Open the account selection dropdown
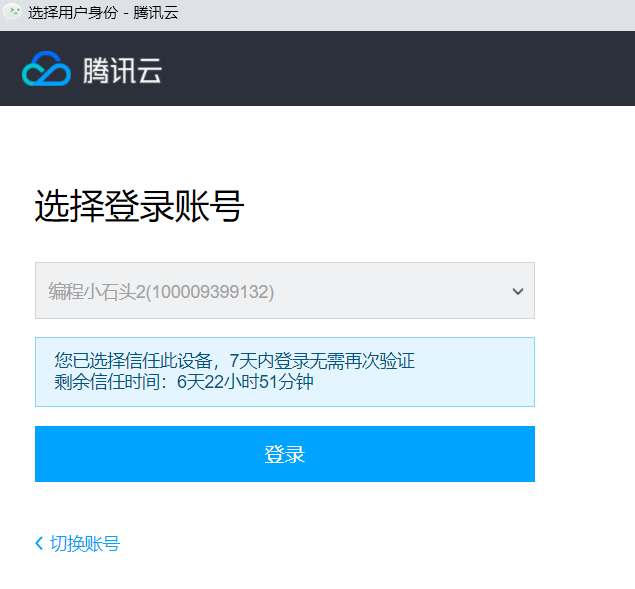Image resolution: width=635 pixels, height=589 pixels. pyautogui.click(x=285, y=290)
